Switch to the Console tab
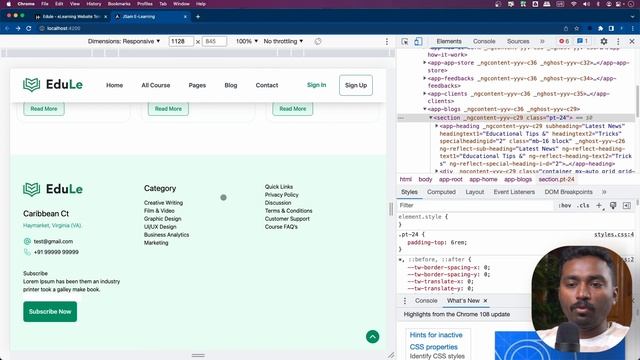This screenshot has width=640, height=360. (484, 41)
